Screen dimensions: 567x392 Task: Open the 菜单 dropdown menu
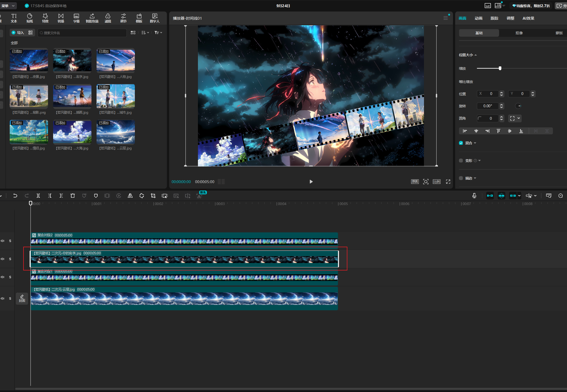(x=8, y=6)
